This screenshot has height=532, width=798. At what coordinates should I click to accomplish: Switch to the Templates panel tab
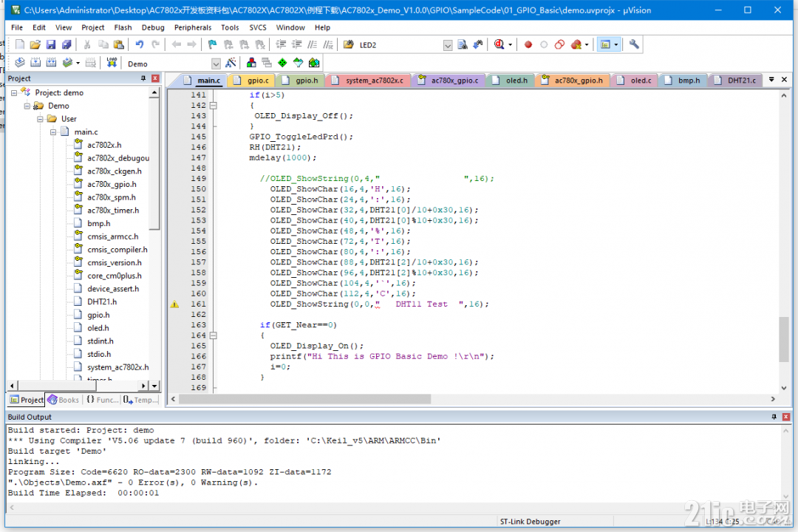pos(140,400)
